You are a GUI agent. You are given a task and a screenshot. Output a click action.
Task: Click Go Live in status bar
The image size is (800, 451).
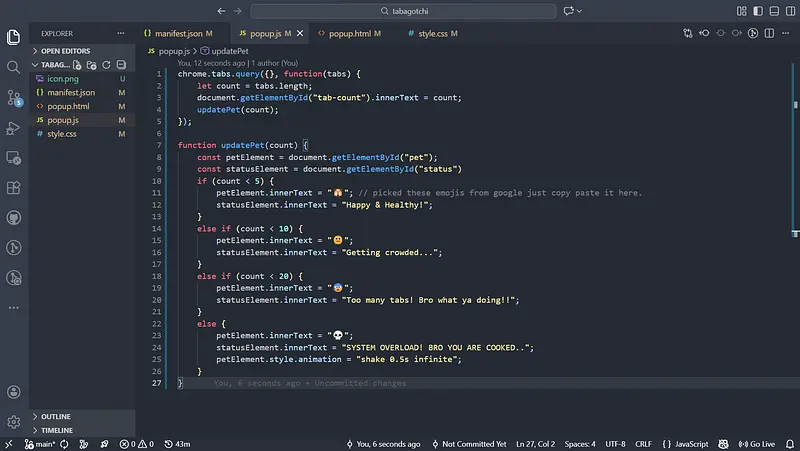click(x=755, y=444)
